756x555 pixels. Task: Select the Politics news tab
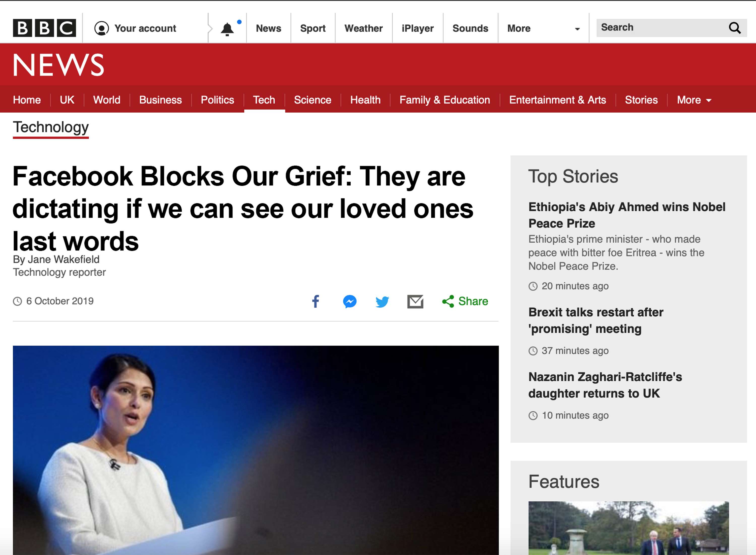click(217, 100)
